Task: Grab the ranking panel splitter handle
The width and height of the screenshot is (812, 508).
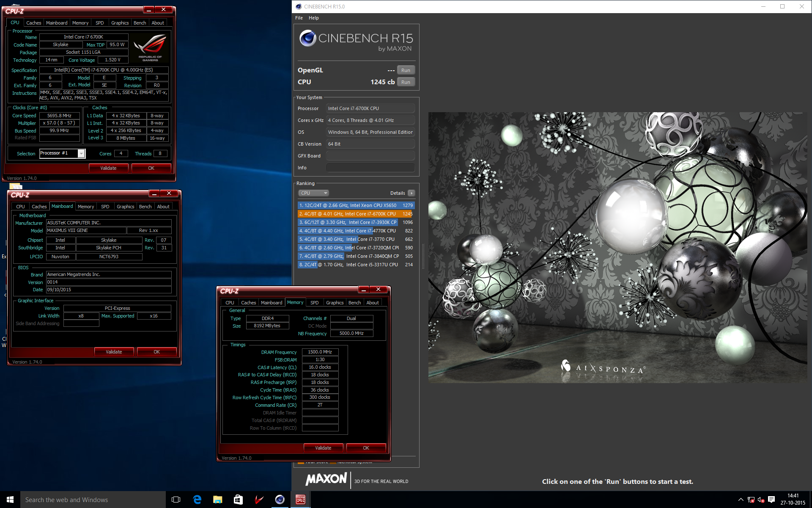Action: (x=423, y=256)
